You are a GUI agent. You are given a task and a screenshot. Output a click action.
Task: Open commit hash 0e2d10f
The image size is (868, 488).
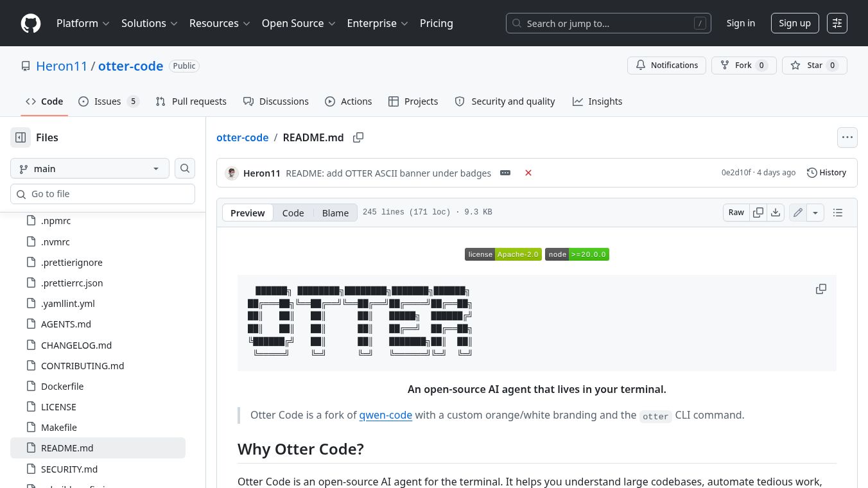pos(736,173)
